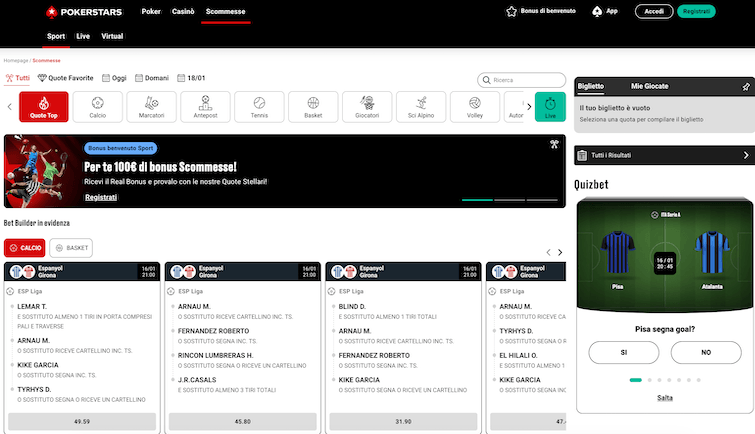Open the Scommesse section

click(x=225, y=12)
